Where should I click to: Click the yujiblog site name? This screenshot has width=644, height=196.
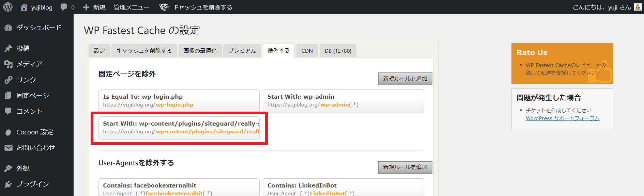click(x=42, y=7)
